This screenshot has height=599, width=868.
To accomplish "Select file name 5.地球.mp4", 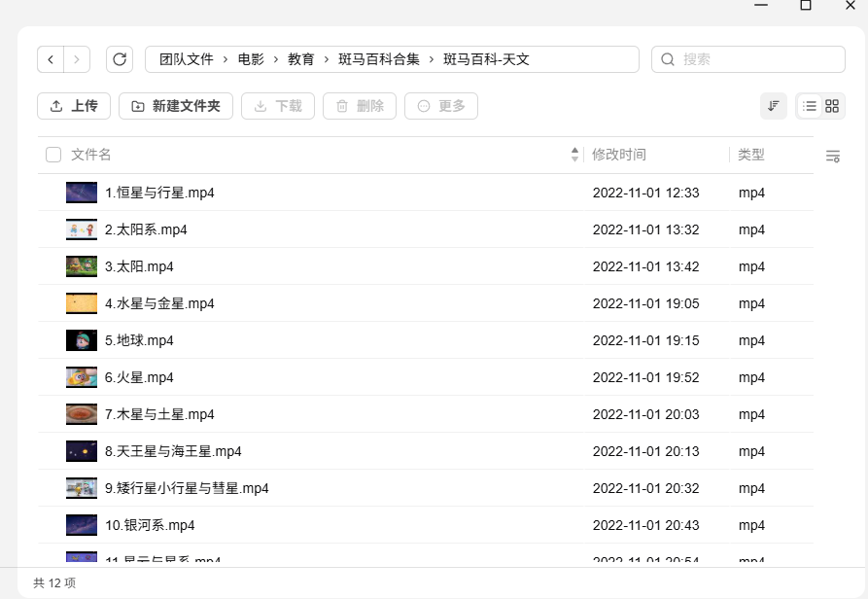I will pyautogui.click(x=139, y=340).
